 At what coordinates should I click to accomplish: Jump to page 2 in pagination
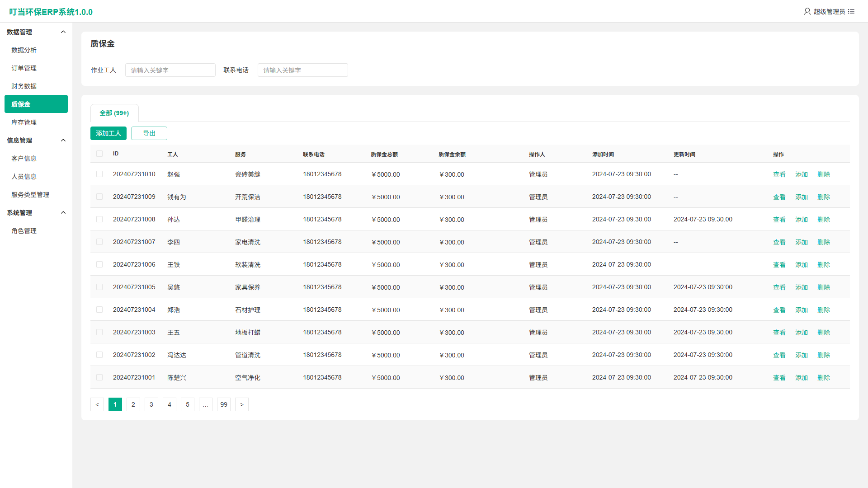[133, 404]
